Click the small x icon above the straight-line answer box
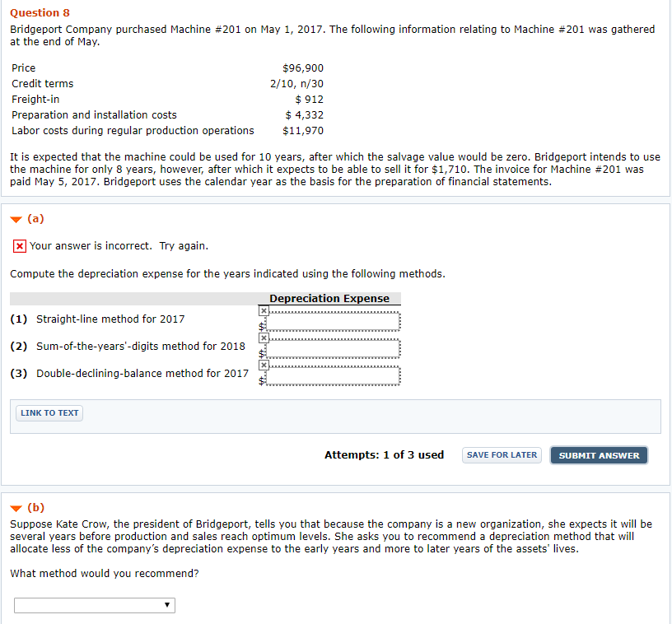Image resolution: width=672 pixels, height=624 pixels. tap(264, 310)
